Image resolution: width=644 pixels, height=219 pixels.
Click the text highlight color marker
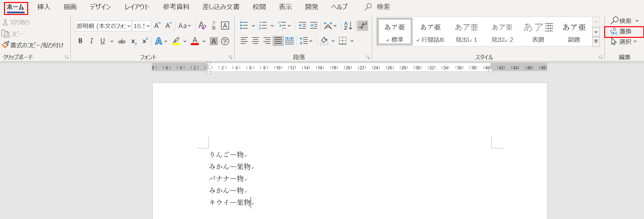click(176, 41)
